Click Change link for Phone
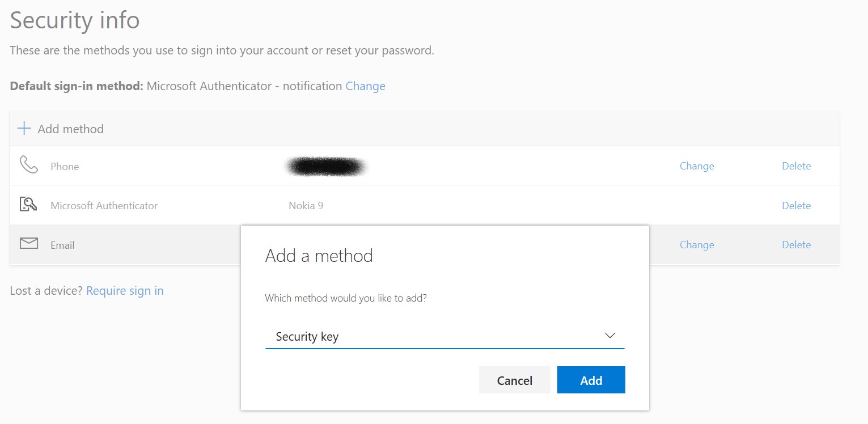 point(696,166)
